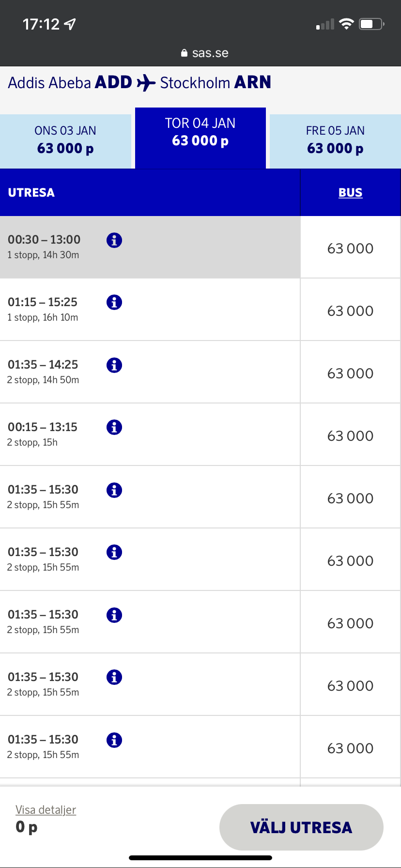Screen dimensions: 401x868
Task: Open info for the 00:30 – 13:00 flight
Action: tap(114, 240)
